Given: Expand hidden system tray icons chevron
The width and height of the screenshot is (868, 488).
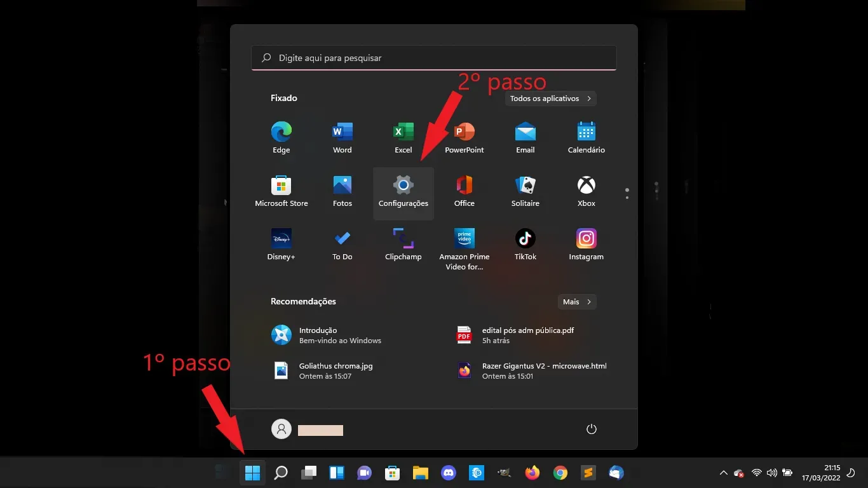Looking at the screenshot, I should pos(723,473).
